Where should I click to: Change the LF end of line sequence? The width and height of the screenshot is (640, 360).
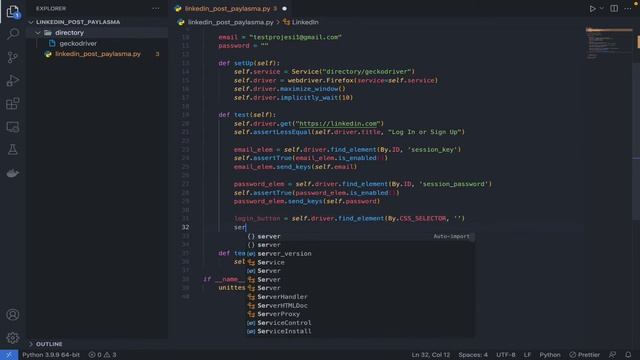point(527,355)
